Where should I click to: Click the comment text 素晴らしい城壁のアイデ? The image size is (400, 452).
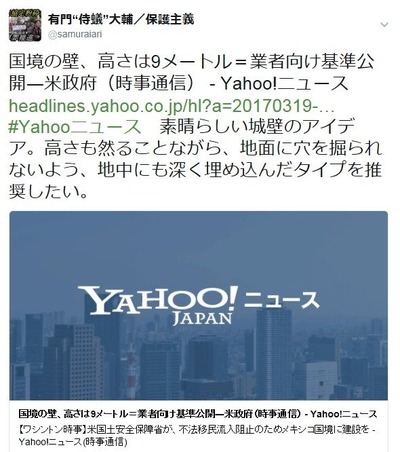click(x=257, y=127)
